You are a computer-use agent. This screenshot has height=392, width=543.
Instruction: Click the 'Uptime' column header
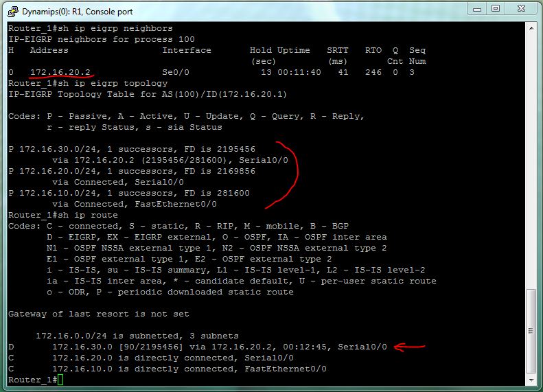pos(294,50)
